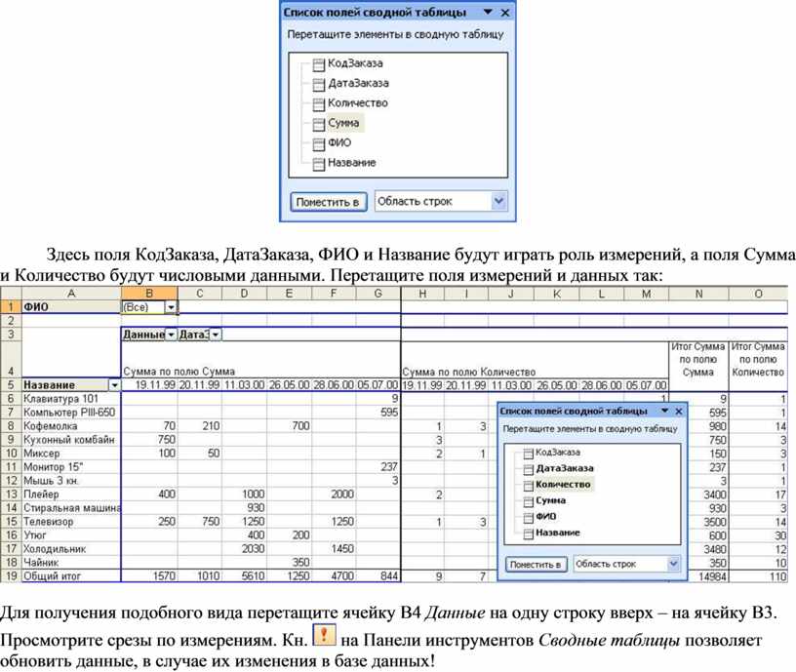Select row header 6
The width and height of the screenshot is (796, 672).
point(11,399)
